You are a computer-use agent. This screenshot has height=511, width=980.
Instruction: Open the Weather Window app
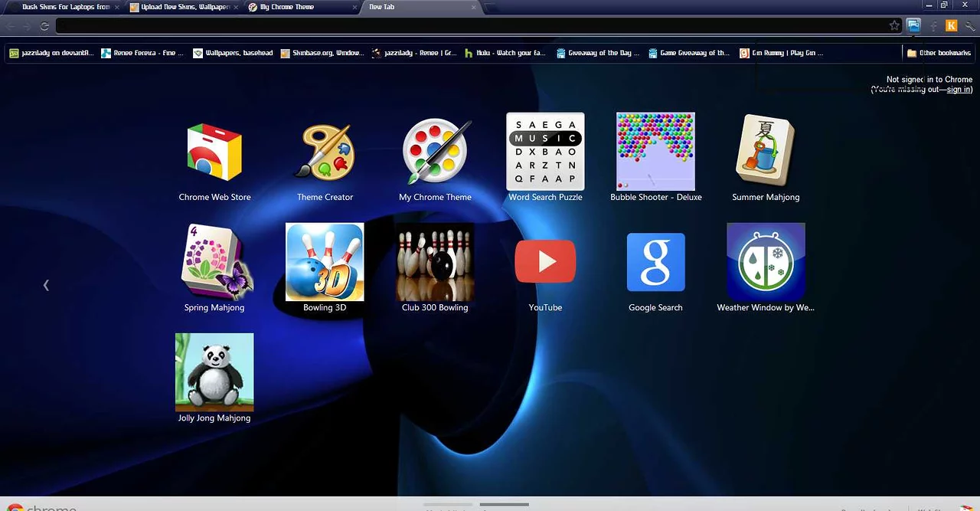[766, 263]
